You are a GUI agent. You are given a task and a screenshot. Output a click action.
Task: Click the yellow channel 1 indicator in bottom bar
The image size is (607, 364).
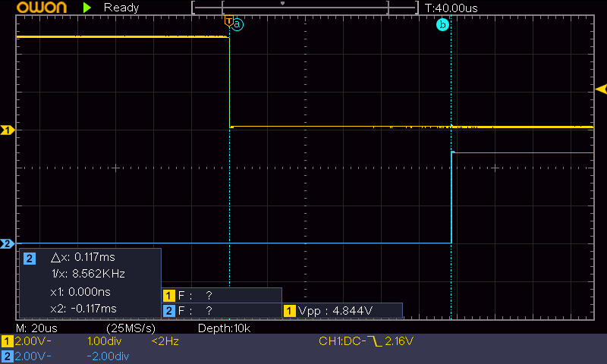pos(7,341)
